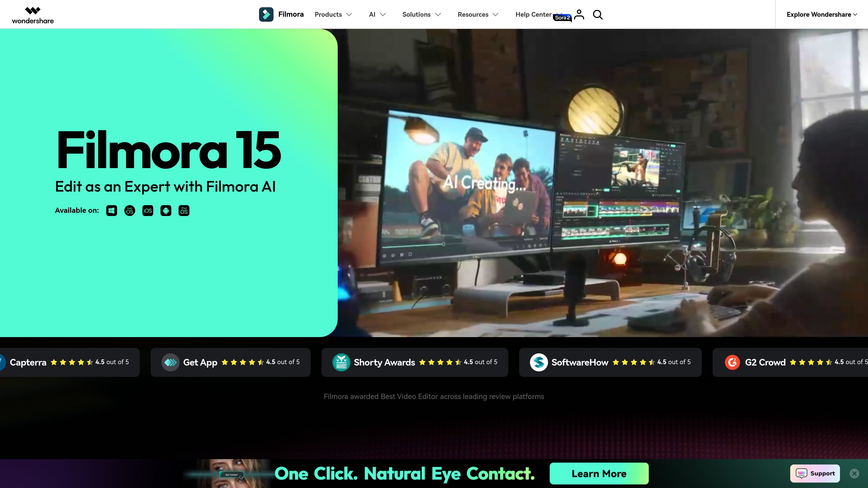Click the SoftwareHow logo icon
The width and height of the screenshot is (868, 488).
539,362
